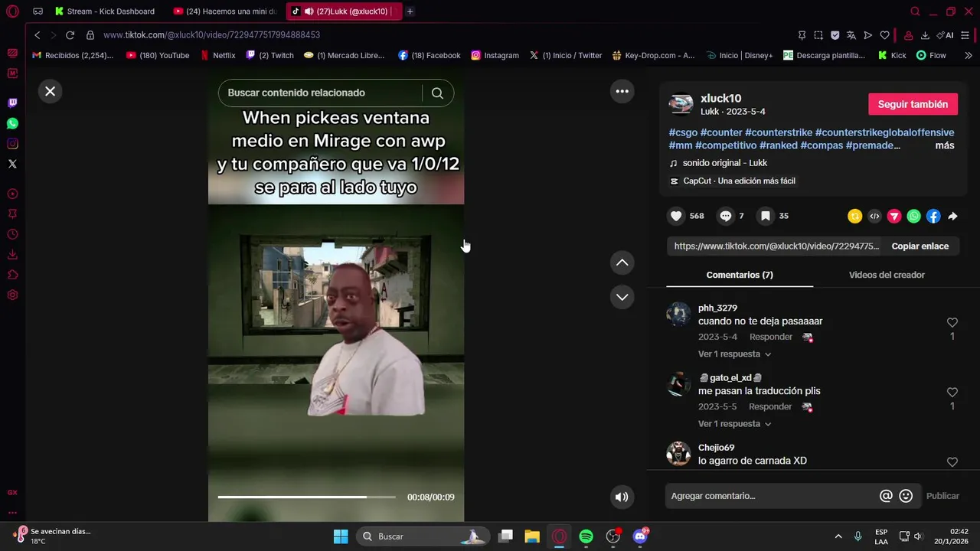Open Discord from the taskbar
Screen dimensions: 980x551
640,536
